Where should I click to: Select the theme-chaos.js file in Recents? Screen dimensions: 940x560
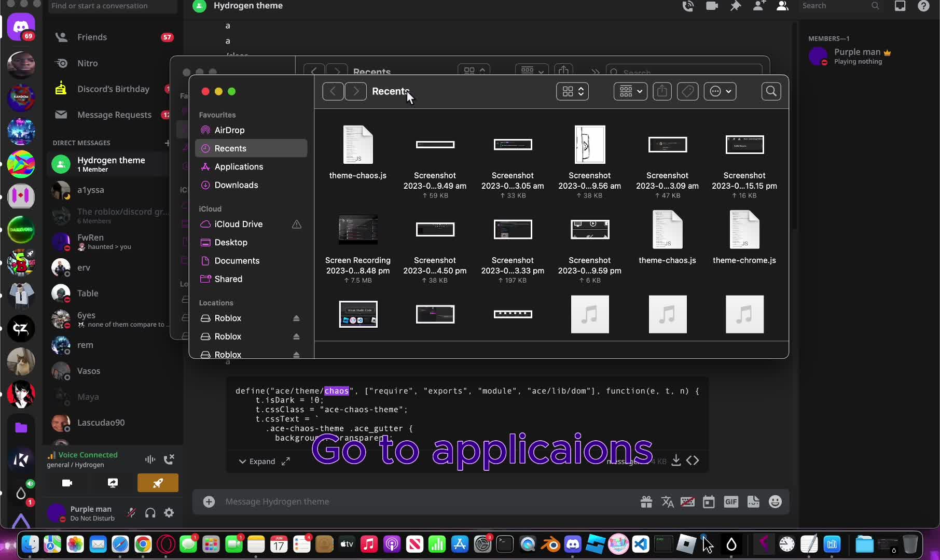click(x=358, y=150)
